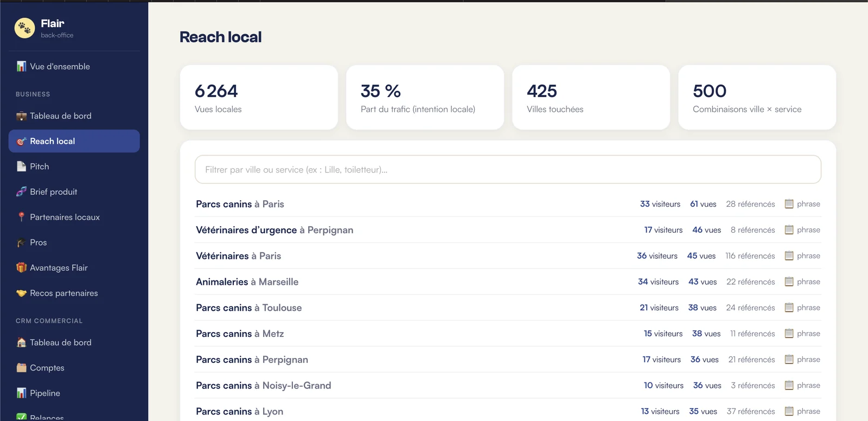Screen dimensions: 868x421
Task: Copy phrase icon for Parcs canins à Paris
Action: click(x=789, y=204)
